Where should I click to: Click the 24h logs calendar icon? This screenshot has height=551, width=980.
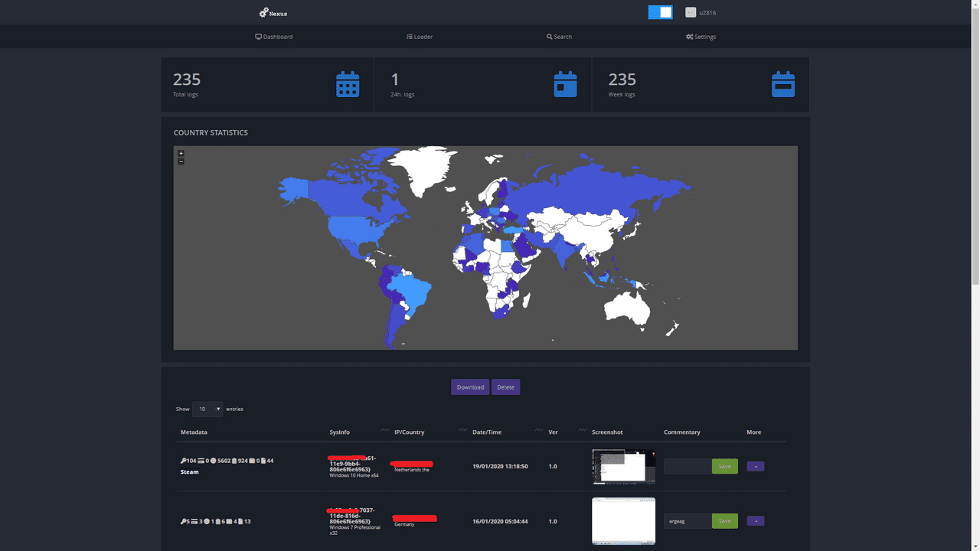tap(565, 84)
